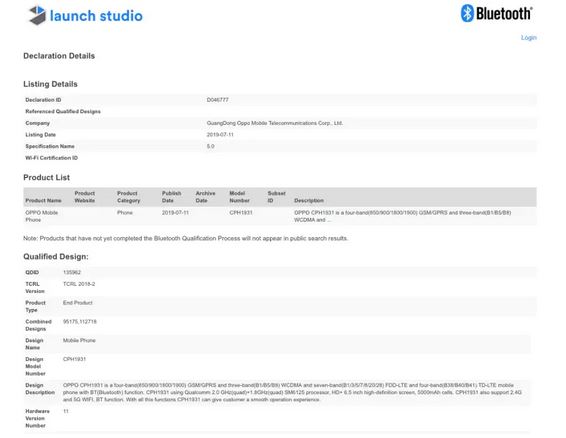Select the CPH1931 model number table cell
Image resolution: width=566 pixels, height=438 pixels.
point(241,213)
